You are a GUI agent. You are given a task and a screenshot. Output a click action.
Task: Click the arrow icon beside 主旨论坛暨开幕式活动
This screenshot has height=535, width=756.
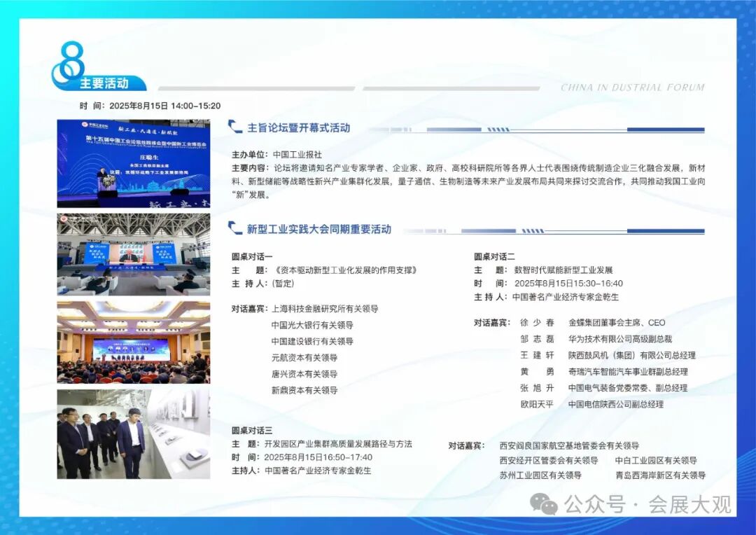click(x=235, y=127)
